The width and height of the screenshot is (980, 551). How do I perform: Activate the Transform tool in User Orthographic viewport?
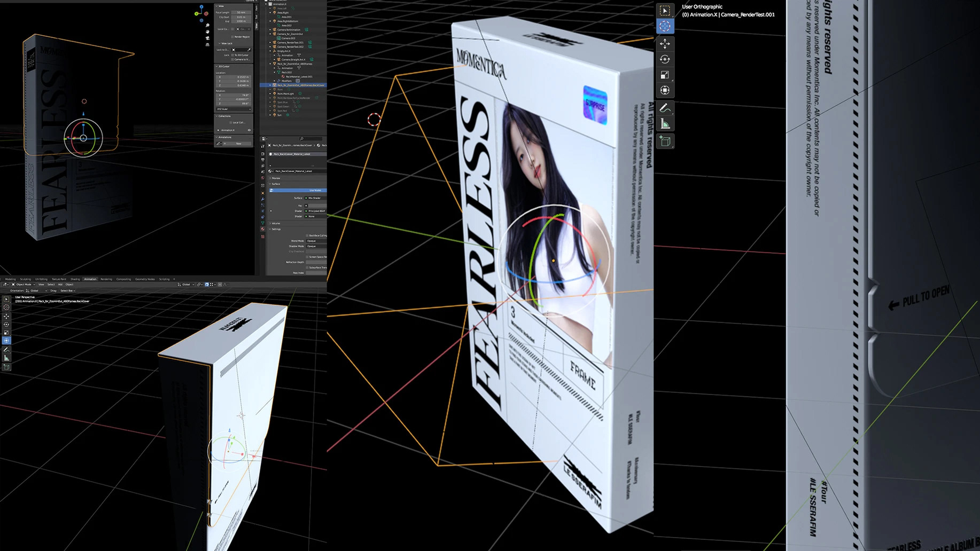pos(665,90)
